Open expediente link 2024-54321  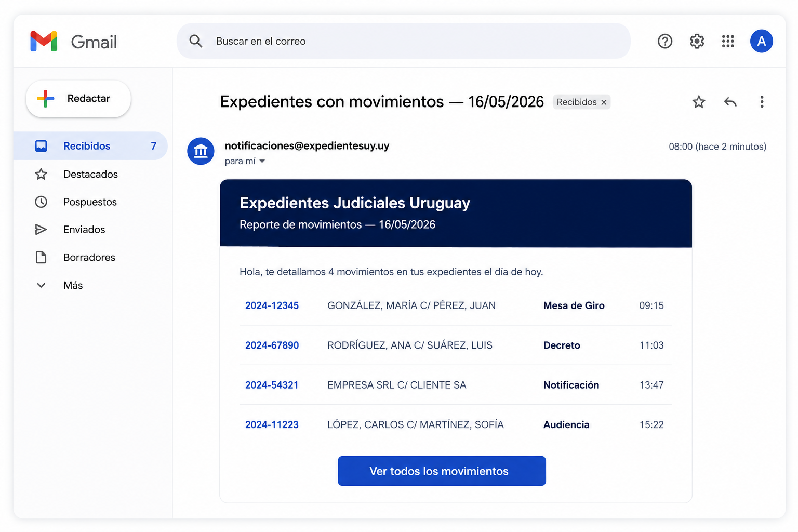(x=272, y=385)
